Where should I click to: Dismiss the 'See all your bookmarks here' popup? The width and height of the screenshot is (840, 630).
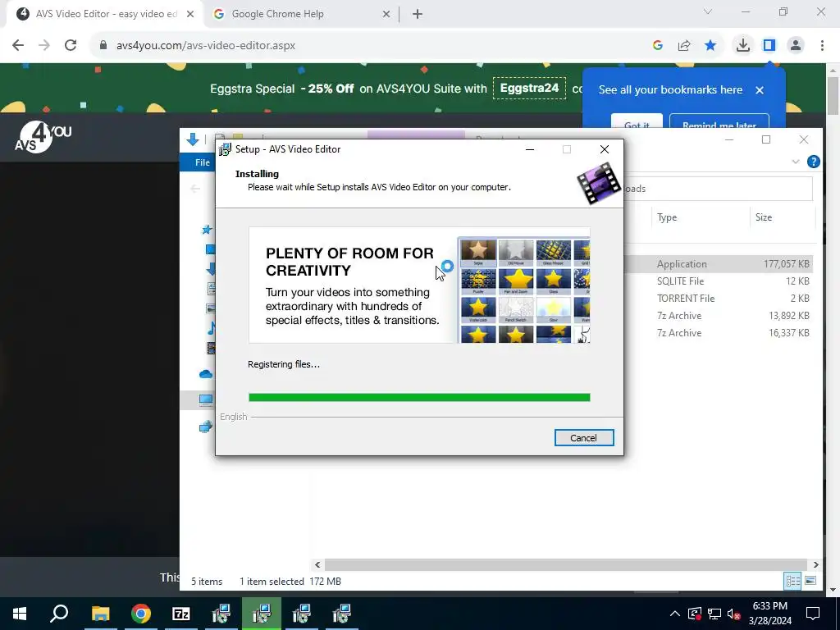[x=759, y=90]
